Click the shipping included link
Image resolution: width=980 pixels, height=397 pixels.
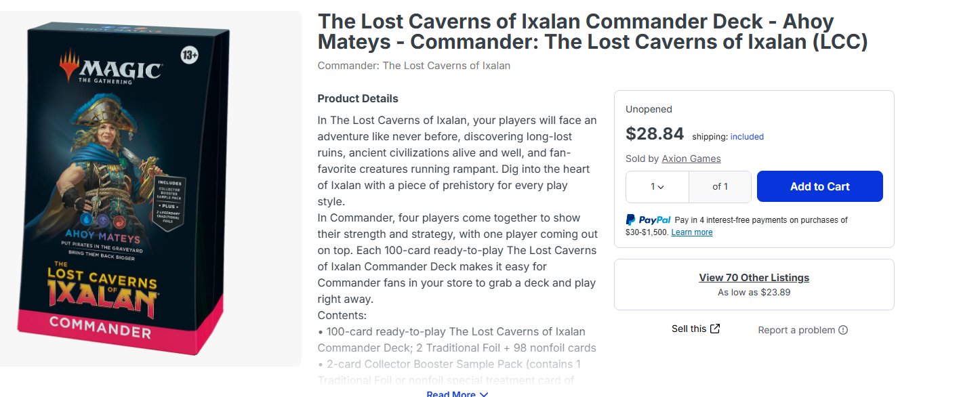click(x=747, y=137)
